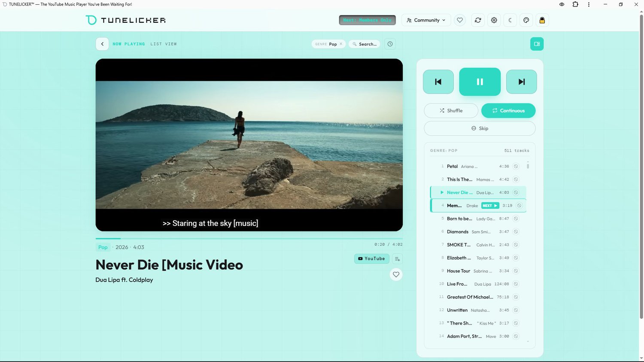Block the Diamonds track icon

pos(516,232)
